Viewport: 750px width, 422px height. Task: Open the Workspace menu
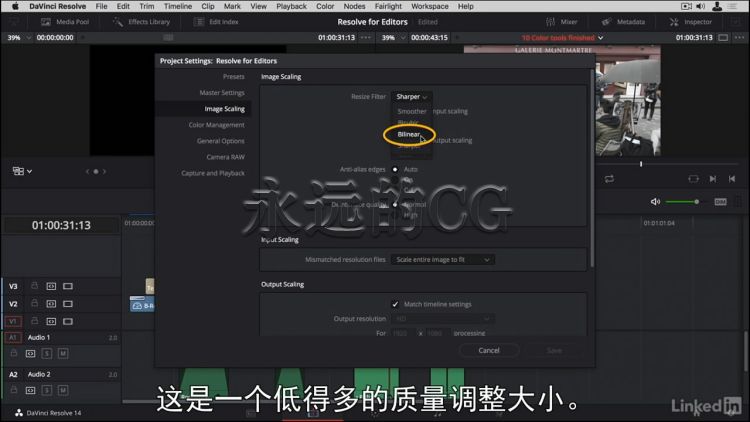click(x=430, y=6)
